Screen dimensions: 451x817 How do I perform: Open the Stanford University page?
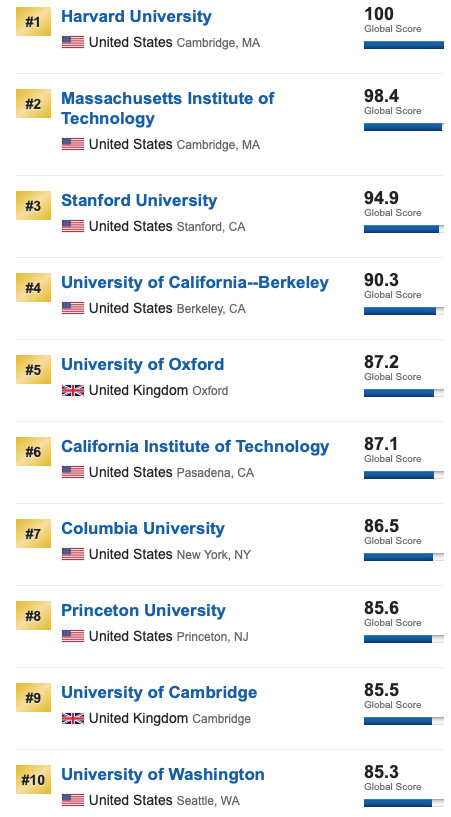coord(139,201)
